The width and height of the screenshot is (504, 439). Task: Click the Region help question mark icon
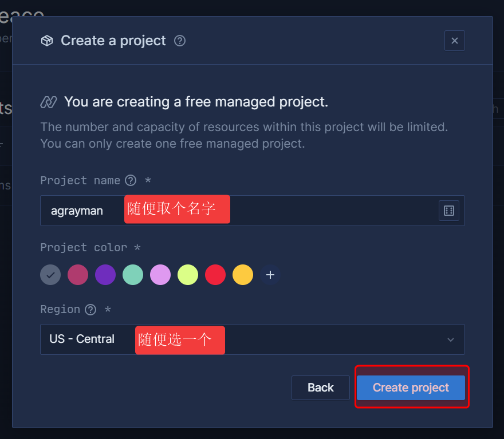[90, 310]
